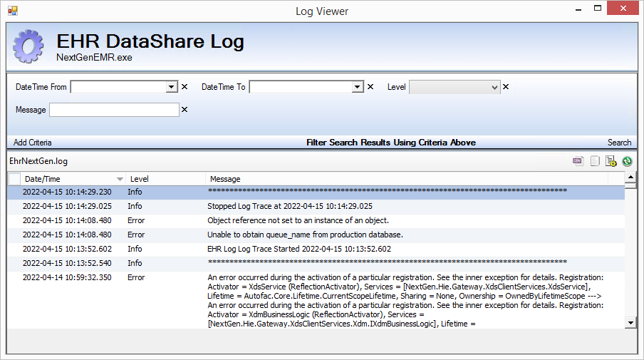Screen dimensions: 644x360
Task: Select 'Unable to obtain queue_name' error message
Action: 305,235
